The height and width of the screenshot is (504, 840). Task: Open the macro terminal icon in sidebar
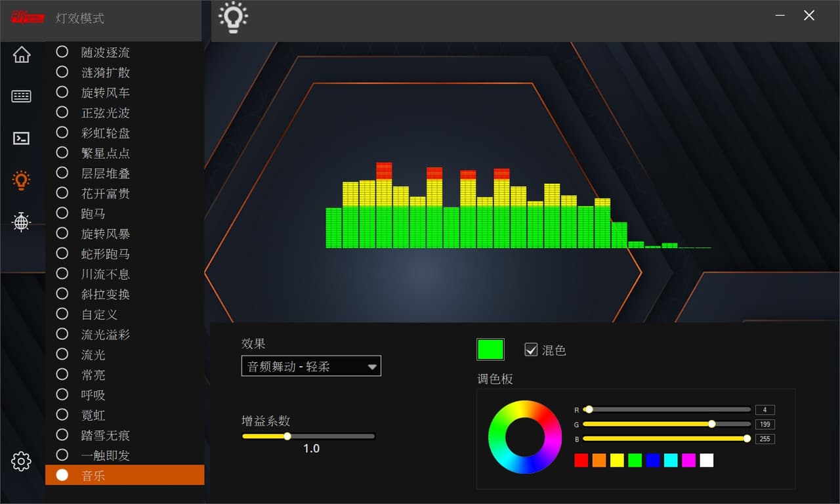pos(22,138)
